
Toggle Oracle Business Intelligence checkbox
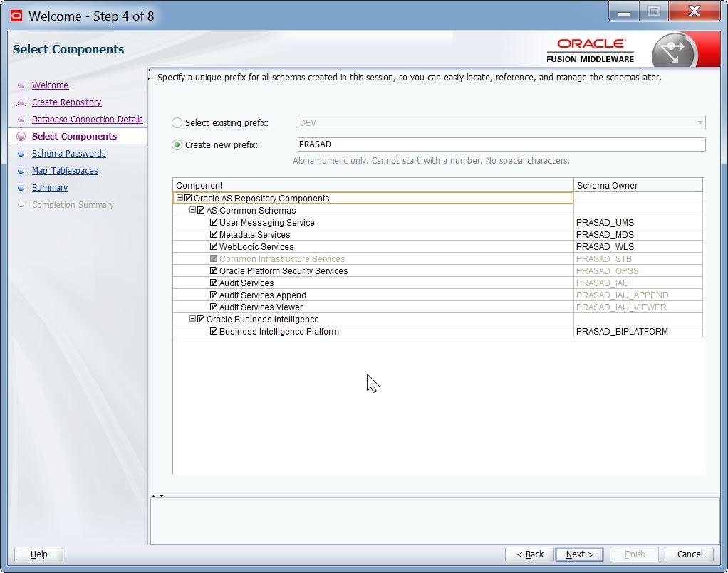tap(201, 319)
